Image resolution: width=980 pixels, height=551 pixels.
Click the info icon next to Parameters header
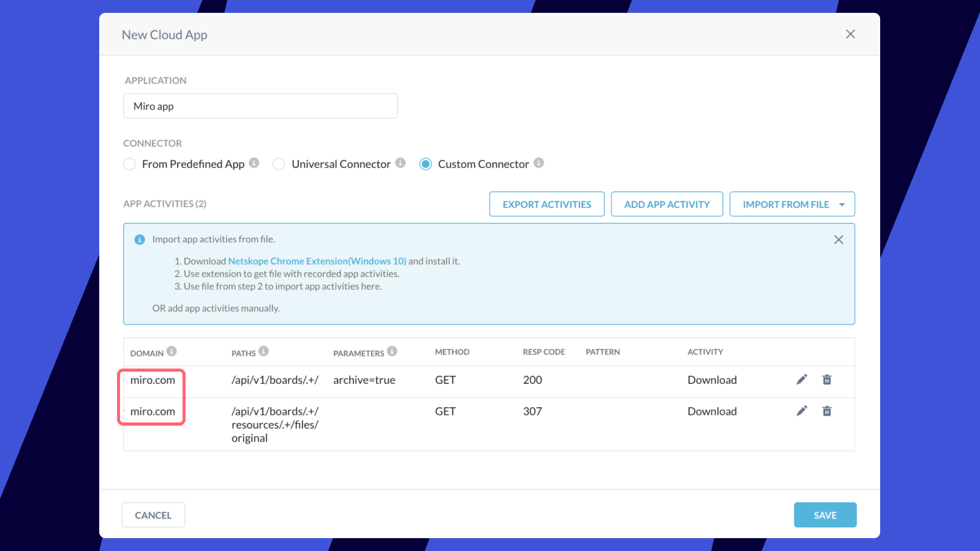coord(392,351)
